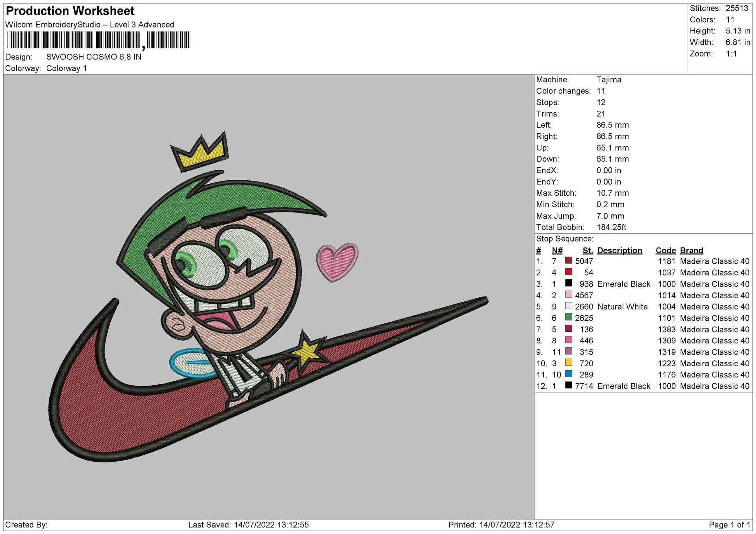Viewport: 756px width, 534px height.
Task: Click the blue swatch code 1176
Action: tap(568, 374)
